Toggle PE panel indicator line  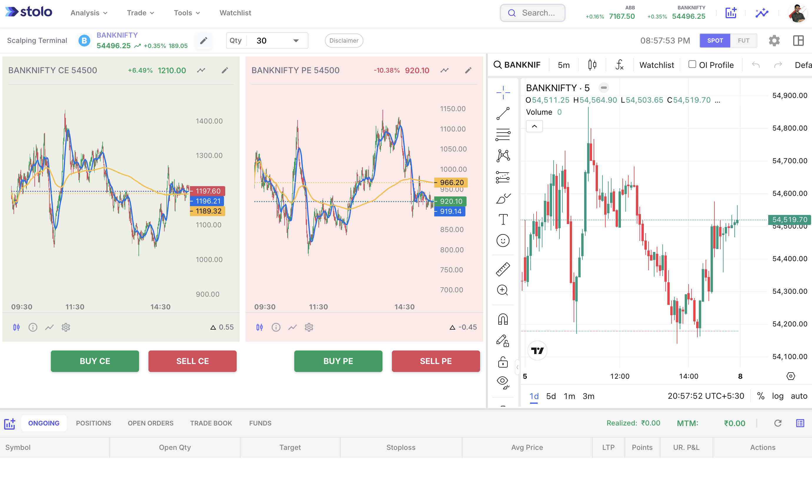(293, 327)
